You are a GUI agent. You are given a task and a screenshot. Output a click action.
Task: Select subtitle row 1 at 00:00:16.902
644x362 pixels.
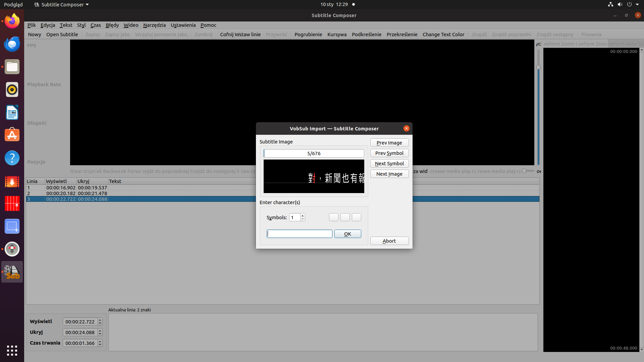click(x=282, y=188)
